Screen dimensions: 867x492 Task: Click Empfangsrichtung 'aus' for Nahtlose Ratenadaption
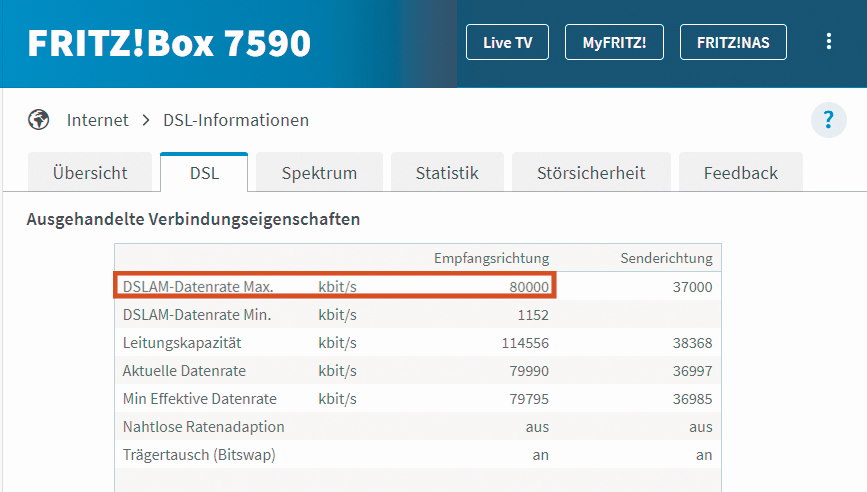(x=537, y=427)
